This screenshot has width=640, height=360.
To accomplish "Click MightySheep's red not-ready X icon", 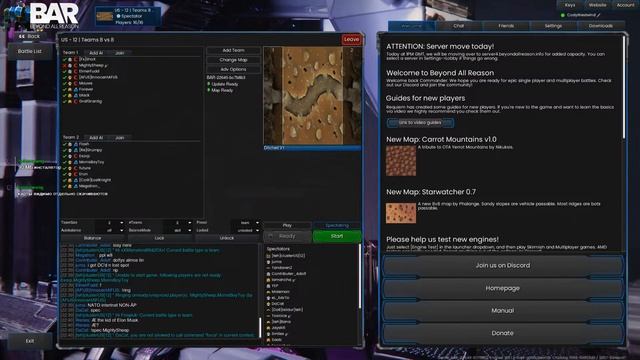I will click(64, 65).
